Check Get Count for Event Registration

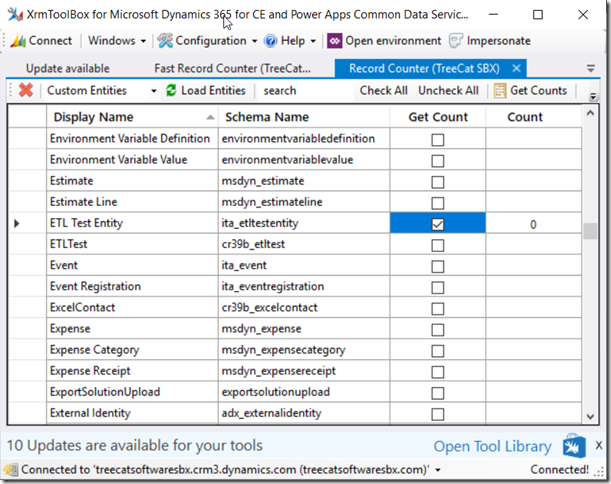(438, 287)
